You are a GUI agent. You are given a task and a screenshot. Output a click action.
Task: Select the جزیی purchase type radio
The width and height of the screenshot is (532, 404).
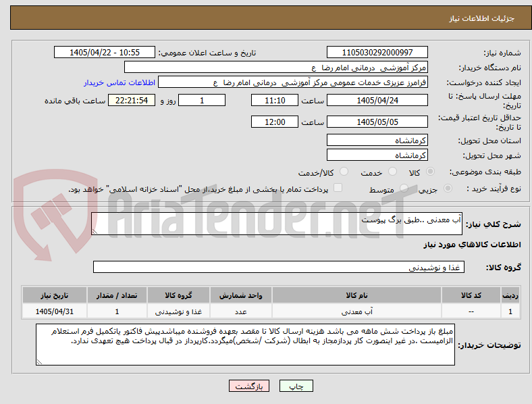pyautogui.click(x=448, y=188)
